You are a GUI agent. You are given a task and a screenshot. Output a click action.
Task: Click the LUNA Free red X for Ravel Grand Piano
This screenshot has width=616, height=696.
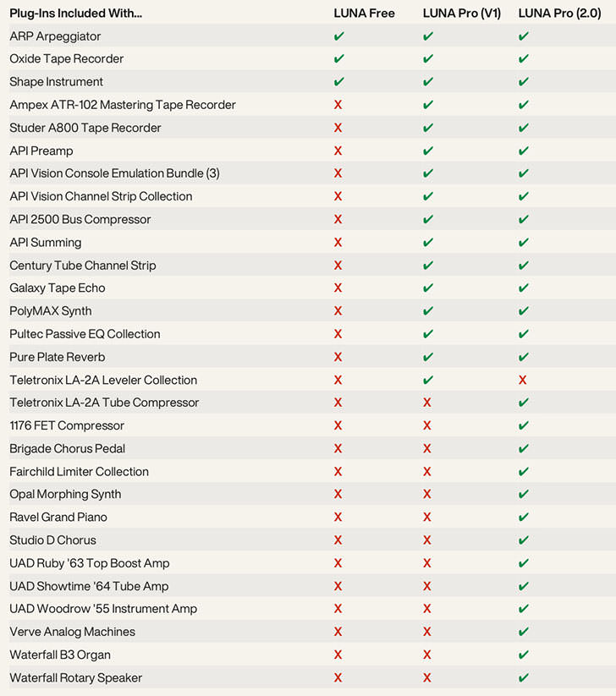pyautogui.click(x=338, y=518)
